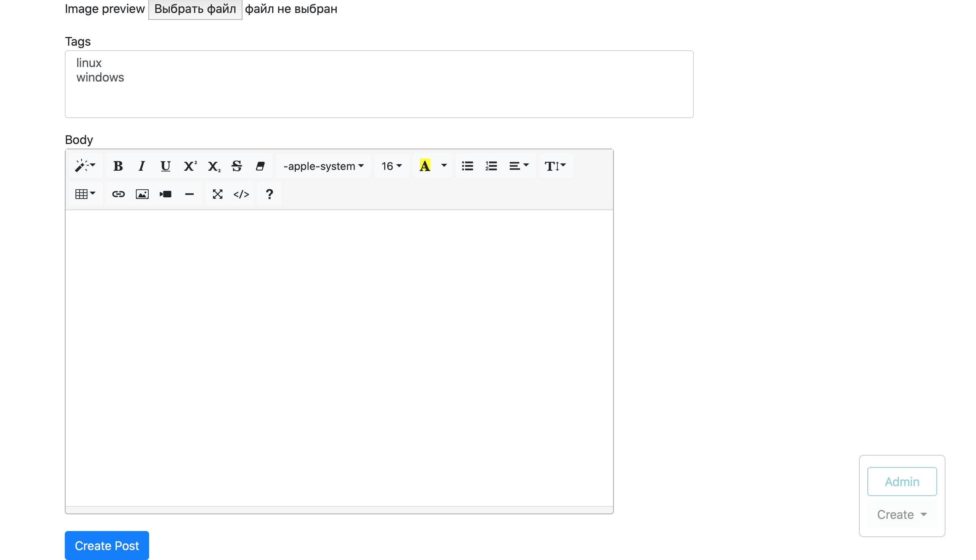The image size is (976, 560).
Task: Apply superscript formatting
Action: [189, 166]
